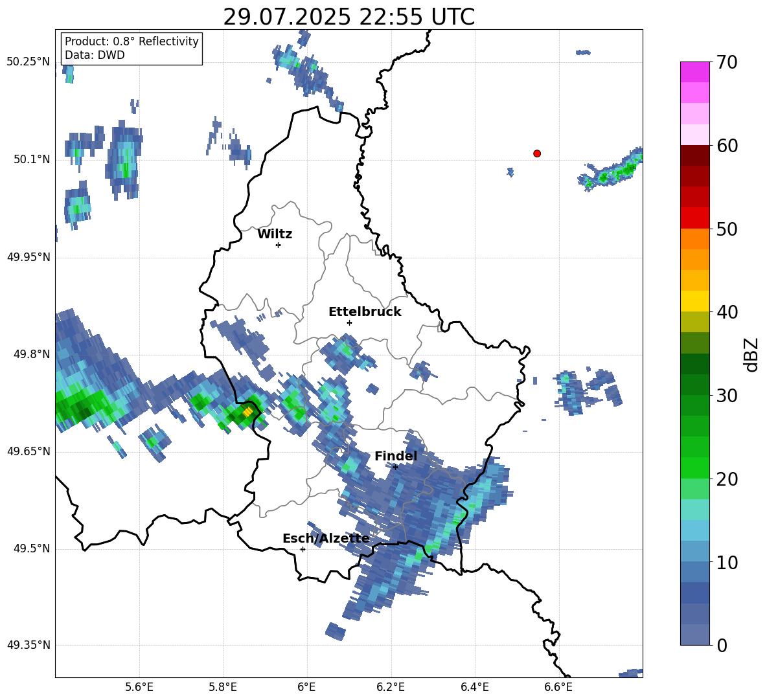Click the 50 tick on colorbar
The image size is (767, 700).
point(727,229)
